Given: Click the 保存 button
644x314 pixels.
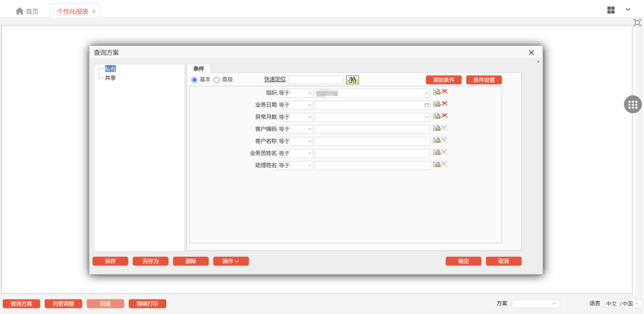Looking at the screenshot, I should [110, 262].
